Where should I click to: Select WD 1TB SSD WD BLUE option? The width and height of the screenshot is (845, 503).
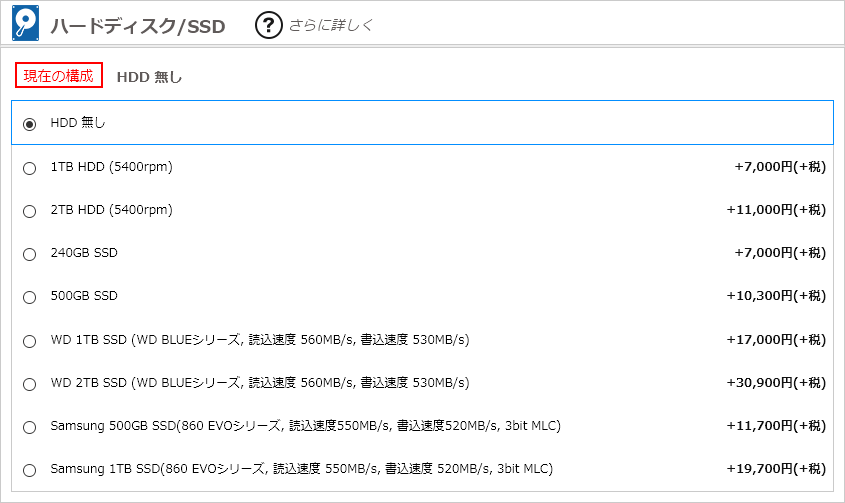coord(30,341)
